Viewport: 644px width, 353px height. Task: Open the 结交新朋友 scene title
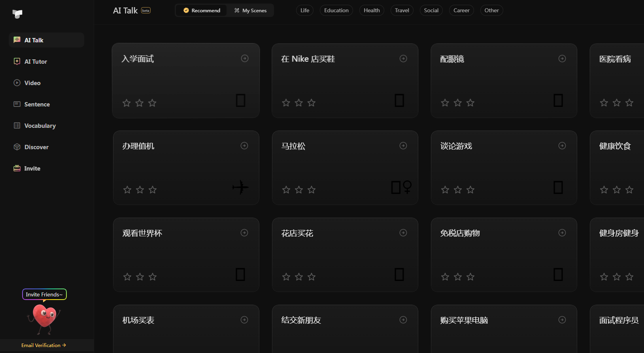pyautogui.click(x=301, y=320)
